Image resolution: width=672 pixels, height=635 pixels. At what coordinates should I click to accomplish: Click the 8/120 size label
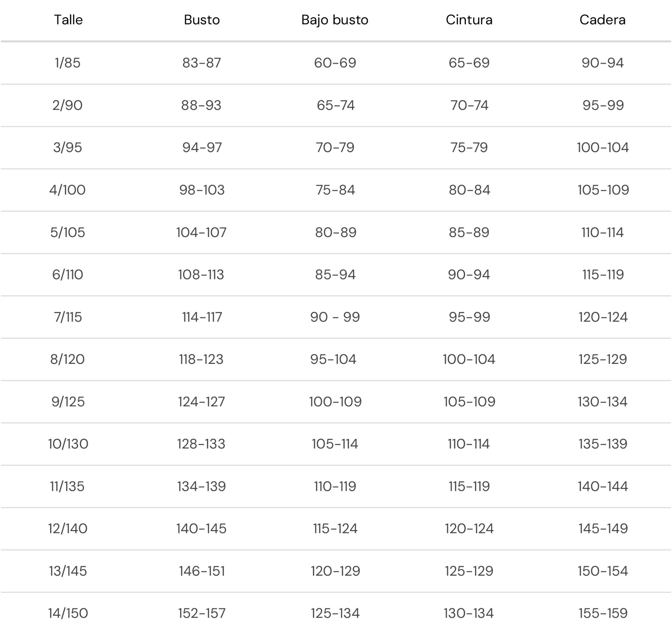point(67,359)
